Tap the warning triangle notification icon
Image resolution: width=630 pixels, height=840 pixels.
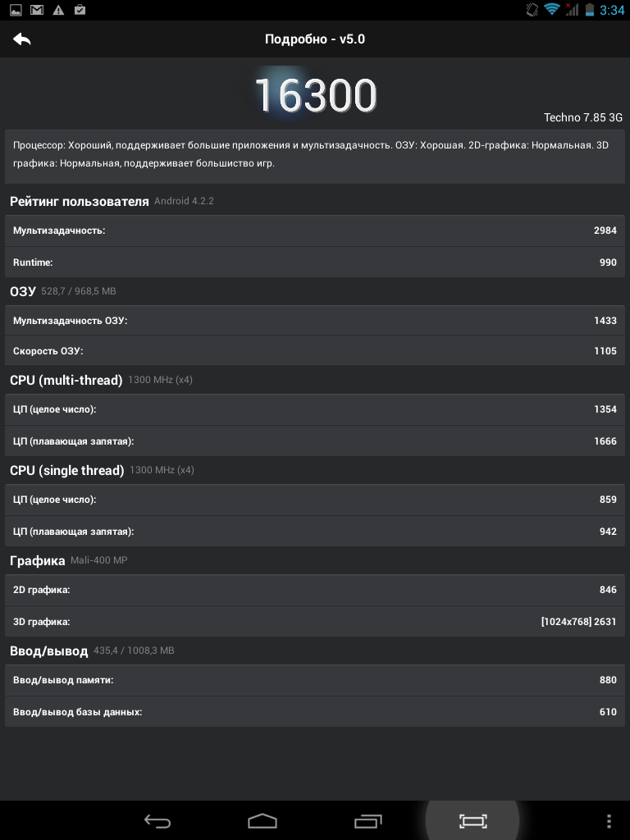58,10
